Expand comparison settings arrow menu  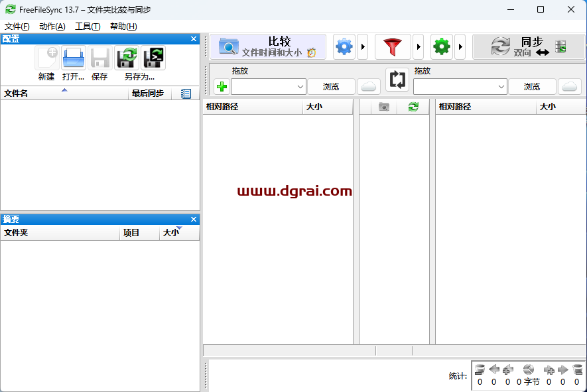point(362,47)
